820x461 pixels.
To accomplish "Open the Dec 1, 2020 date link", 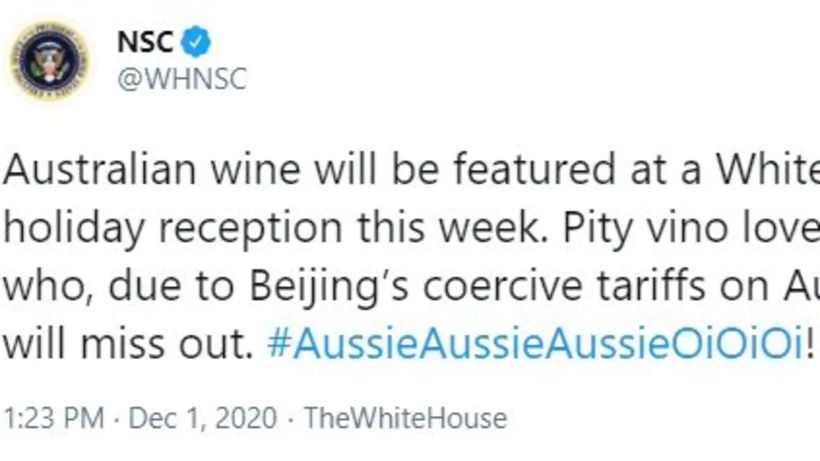I will [203, 418].
